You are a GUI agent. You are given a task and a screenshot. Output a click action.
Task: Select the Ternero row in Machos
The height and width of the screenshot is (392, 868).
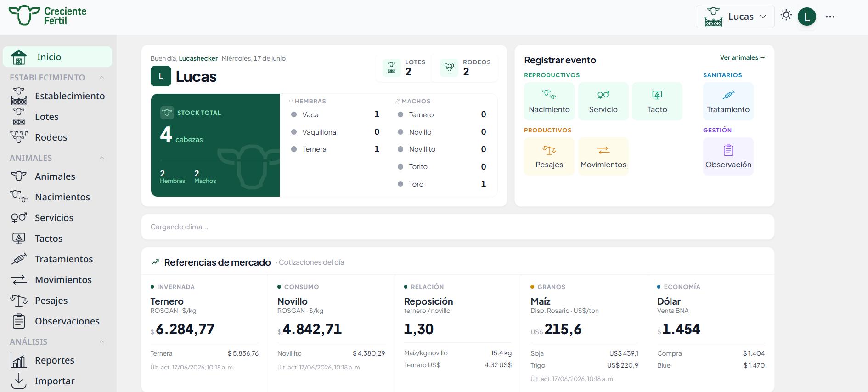442,114
